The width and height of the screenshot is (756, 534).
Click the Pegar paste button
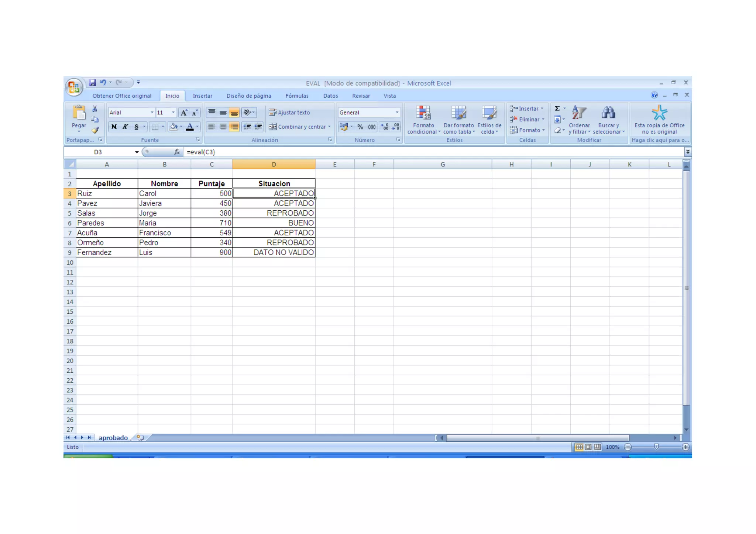[79, 117]
